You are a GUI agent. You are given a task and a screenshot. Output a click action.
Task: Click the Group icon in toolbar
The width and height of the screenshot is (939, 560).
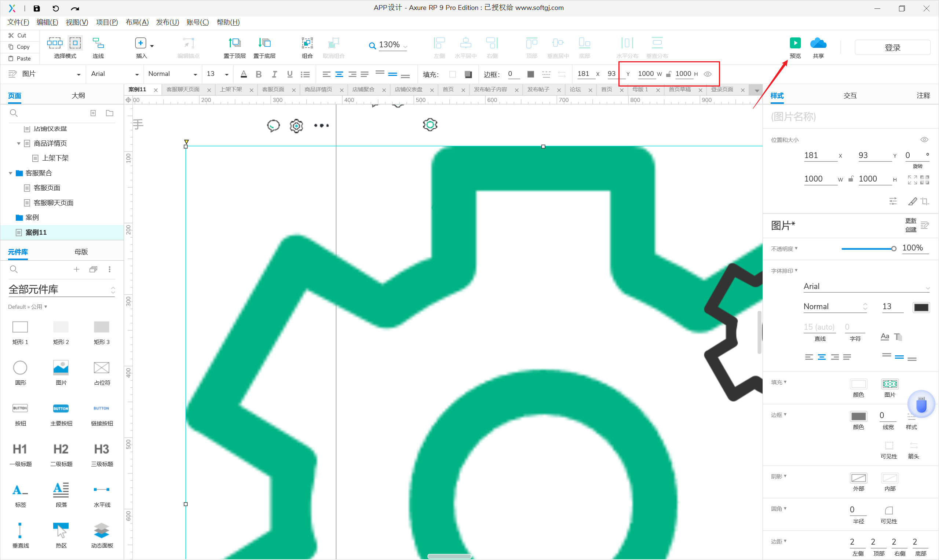click(x=307, y=43)
